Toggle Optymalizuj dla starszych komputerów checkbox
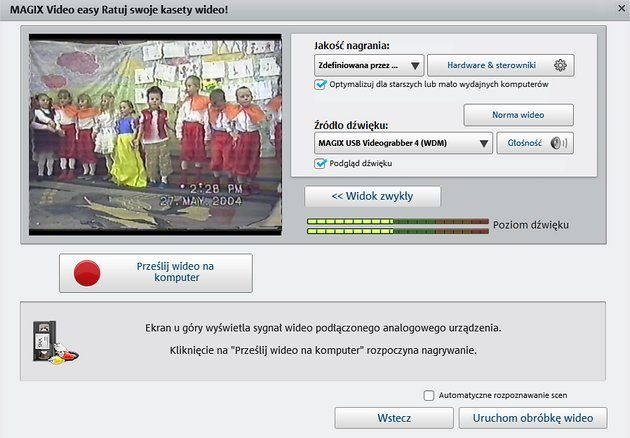The height and width of the screenshot is (438, 630). click(x=320, y=84)
